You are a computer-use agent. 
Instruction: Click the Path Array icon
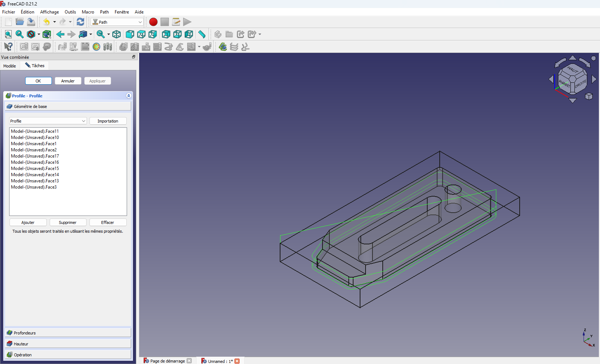(234, 47)
